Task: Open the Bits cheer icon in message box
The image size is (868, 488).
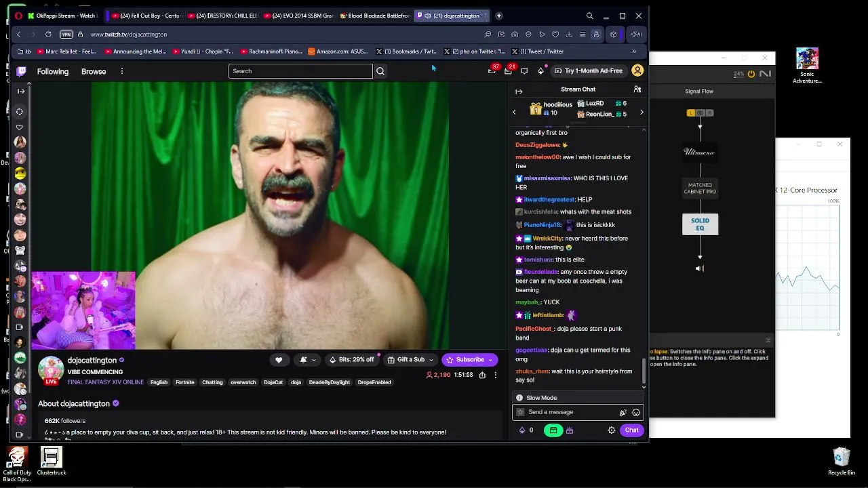Action: pyautogui.click(x=623, y=412)
